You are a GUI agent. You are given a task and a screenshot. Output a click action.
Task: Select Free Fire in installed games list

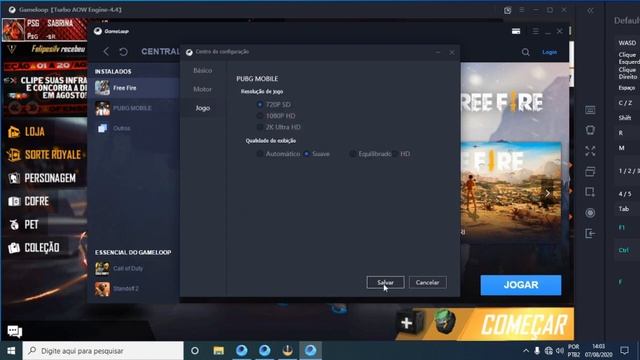point(133,88)
